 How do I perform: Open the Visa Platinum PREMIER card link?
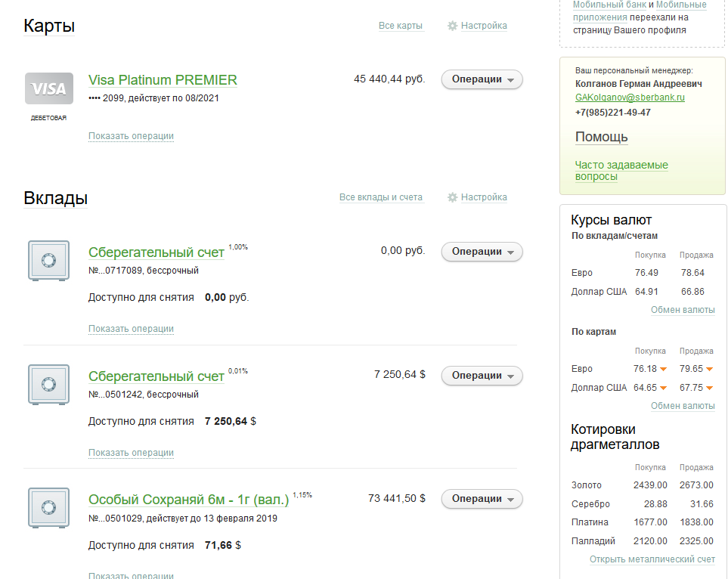[163, 80]
